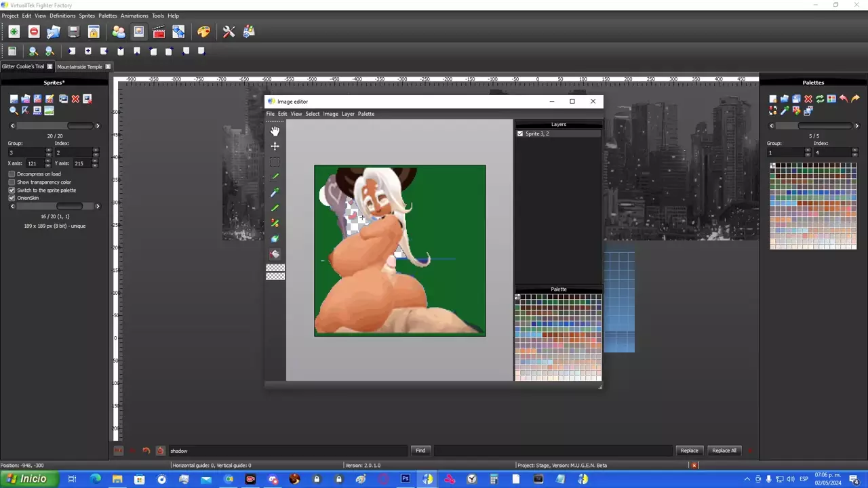
Task: Select the Eraser tool in Image editor
Action: pyautogui.click(x=275, y=254)
